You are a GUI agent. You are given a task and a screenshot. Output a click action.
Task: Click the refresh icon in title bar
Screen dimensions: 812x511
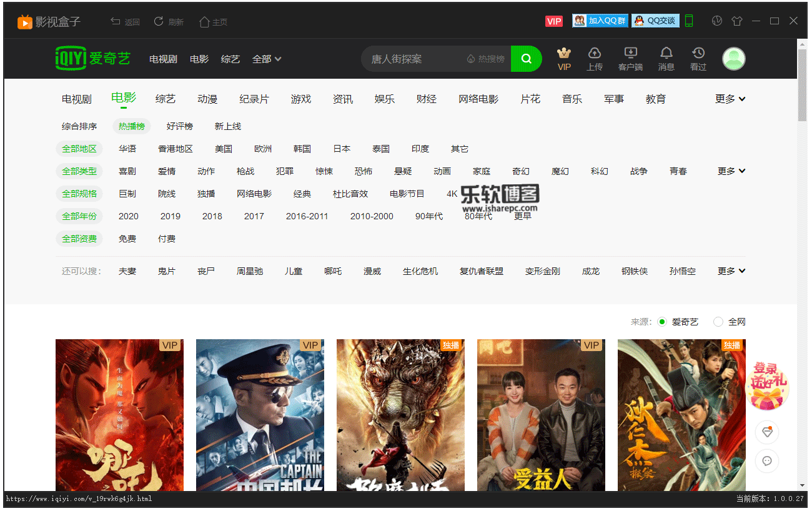pos(159,21)
